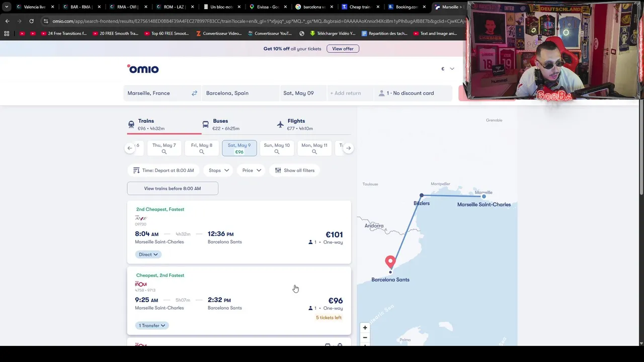Click the Omio logo
Image resolution: width=644 pixels, height=362 pixels.
coord(143,69)
